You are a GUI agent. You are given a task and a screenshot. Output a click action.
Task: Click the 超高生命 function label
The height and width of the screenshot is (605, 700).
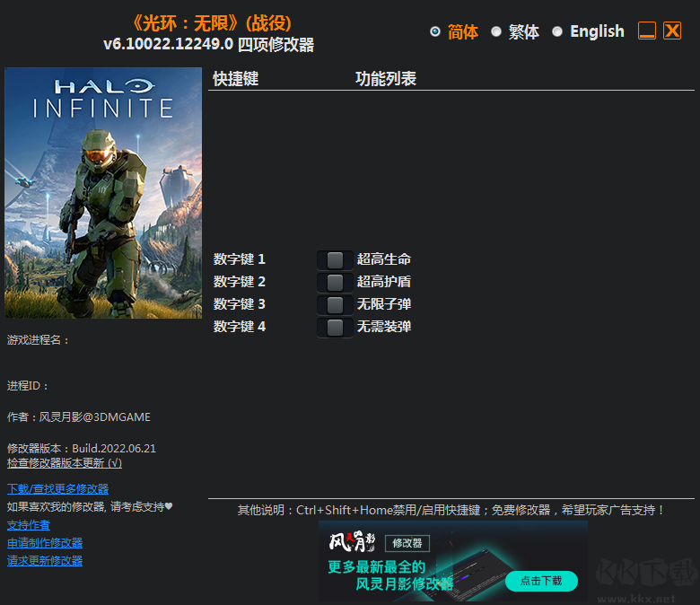click(x=384, y=259)
